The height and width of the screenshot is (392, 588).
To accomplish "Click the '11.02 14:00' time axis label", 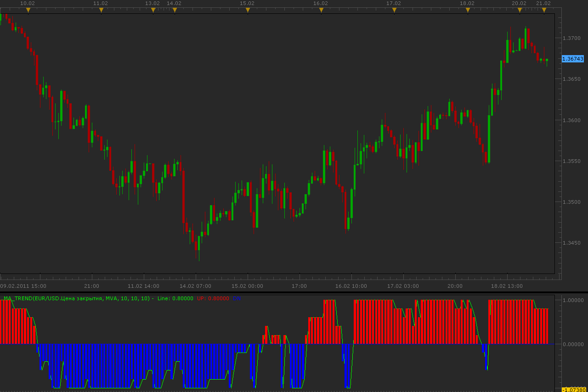I will 143,286.
